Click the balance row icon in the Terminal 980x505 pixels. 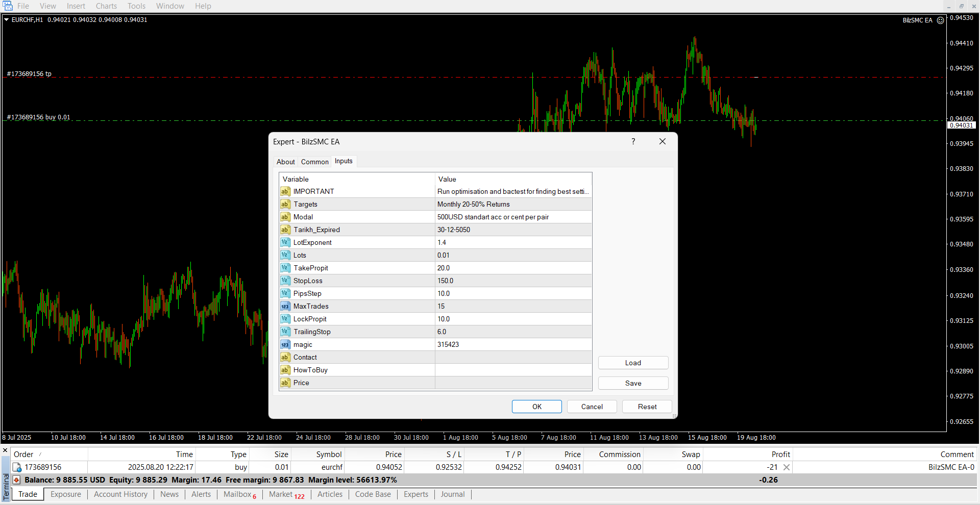[16, 480]
